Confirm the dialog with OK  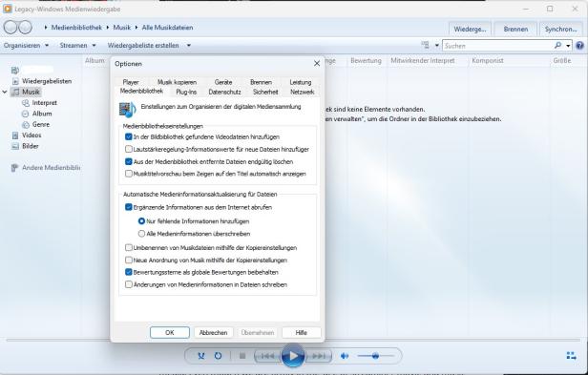[x=170, y=333]
